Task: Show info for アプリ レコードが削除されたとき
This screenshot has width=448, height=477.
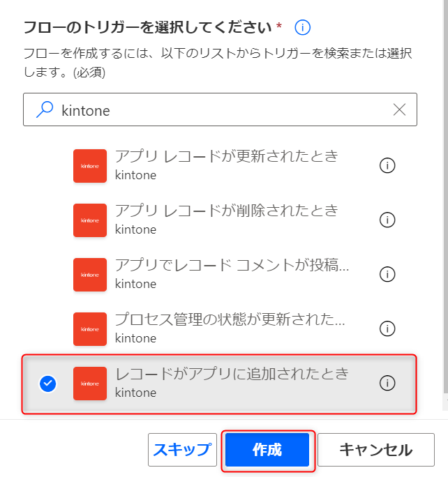Action: (x=387, y=220)
